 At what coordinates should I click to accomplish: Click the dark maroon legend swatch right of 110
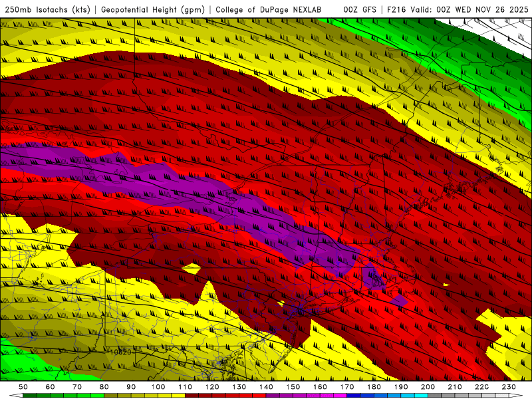click(192, 395)
